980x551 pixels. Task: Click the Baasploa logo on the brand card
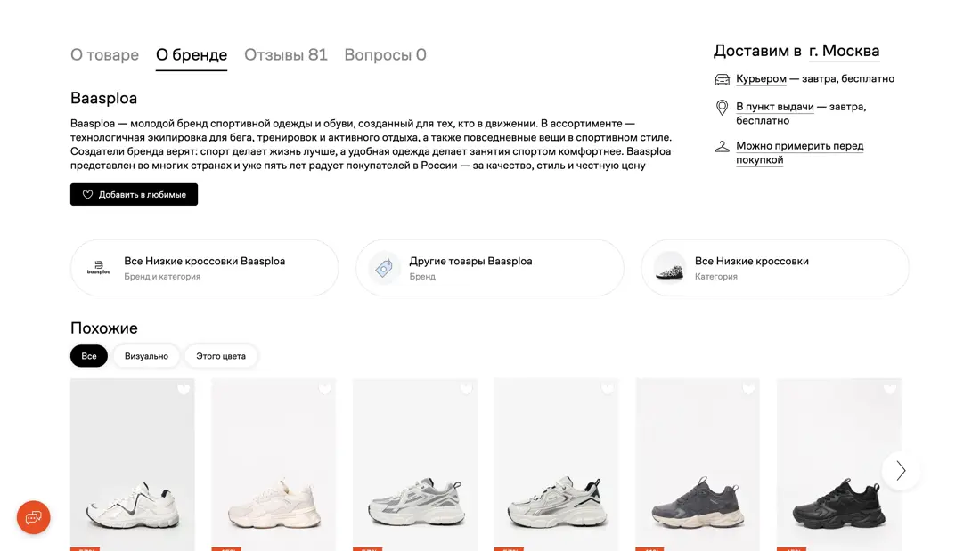pos(99,267)
